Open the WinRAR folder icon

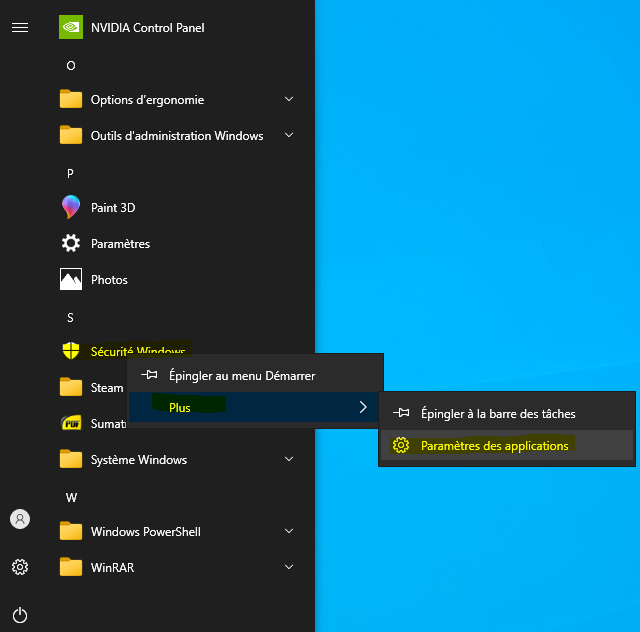point(71,567)
